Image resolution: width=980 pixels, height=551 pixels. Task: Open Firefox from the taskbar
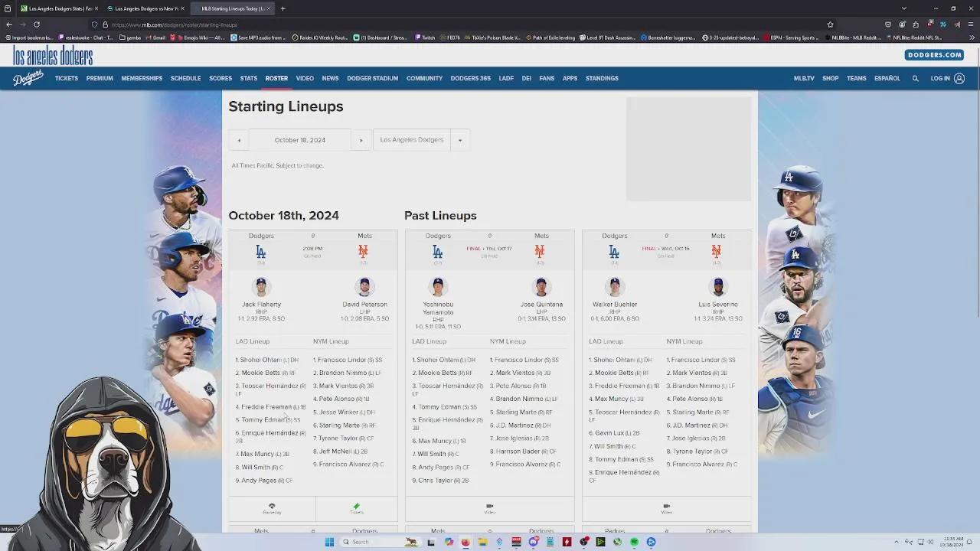pos(465,542)
